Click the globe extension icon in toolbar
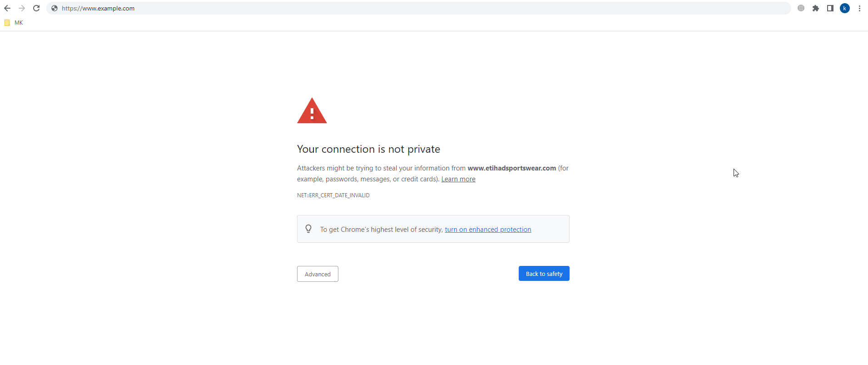This screenshot has height=365, width=868. 801,8
